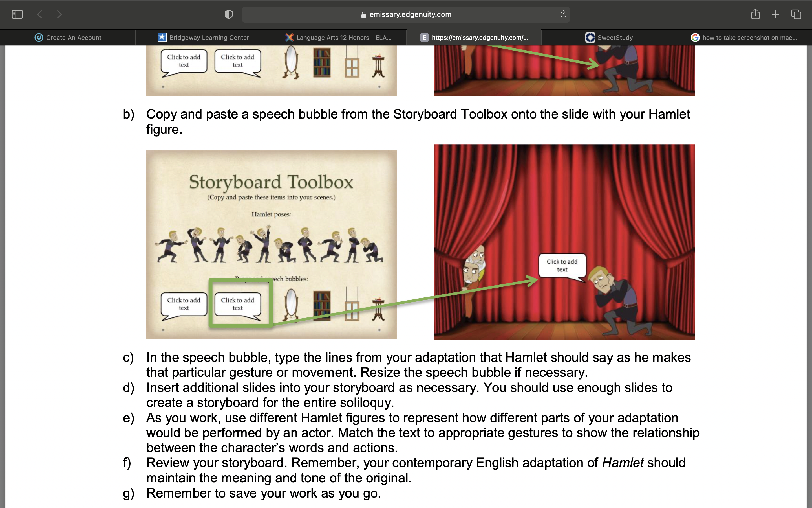Screen dimensions: 812x508
Task: Click the Create An Account tab favicon
Action: point(39,37)
